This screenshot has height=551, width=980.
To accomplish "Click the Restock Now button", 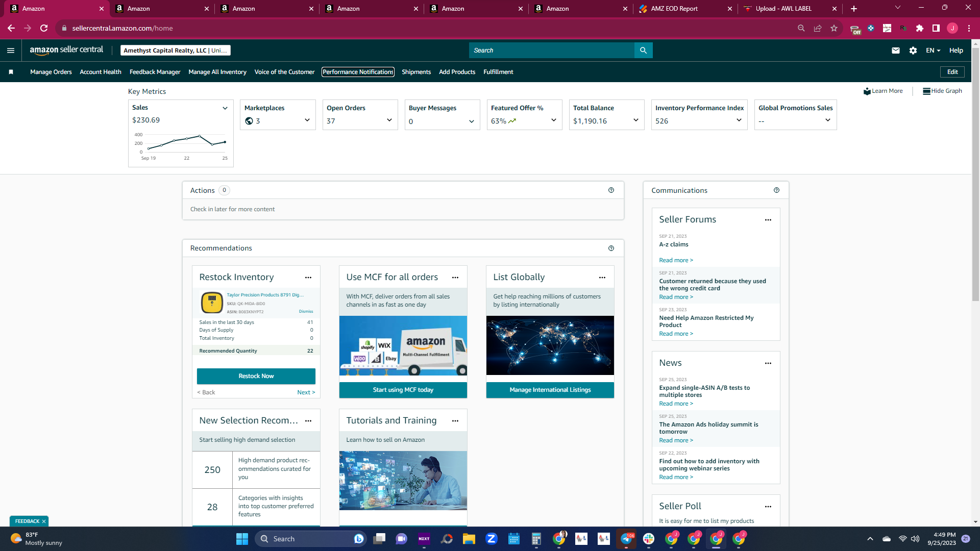I will pyautogui.click(x=256, y=376).
